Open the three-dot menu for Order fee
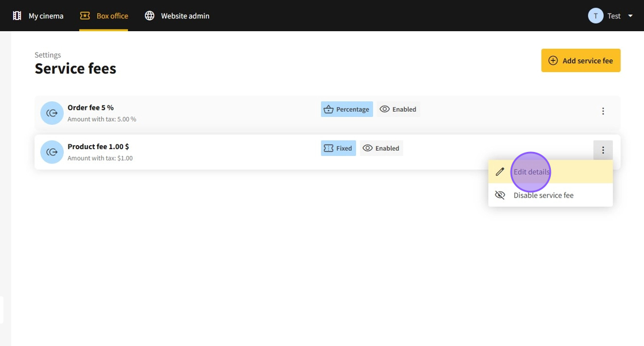644x346 pixels. click(603, 111)
